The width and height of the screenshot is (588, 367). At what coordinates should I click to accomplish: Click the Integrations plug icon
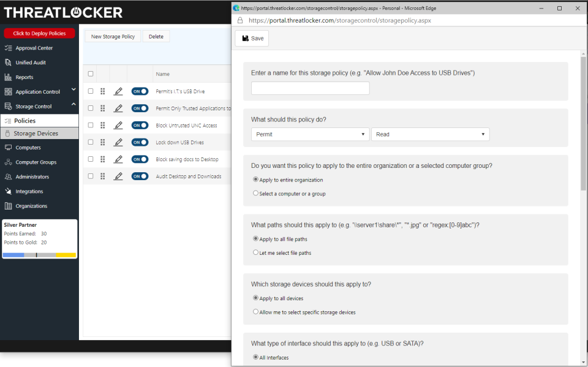(x=8, y=191)
